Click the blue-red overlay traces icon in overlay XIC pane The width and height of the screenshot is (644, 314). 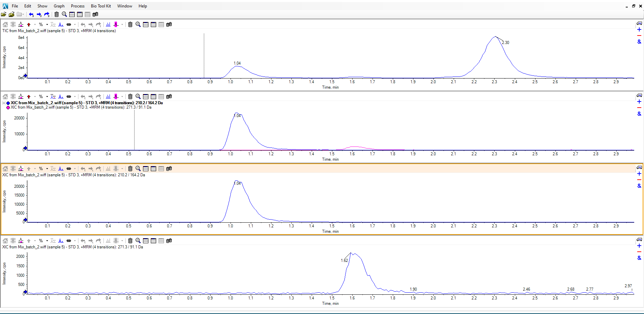point(53,96)
